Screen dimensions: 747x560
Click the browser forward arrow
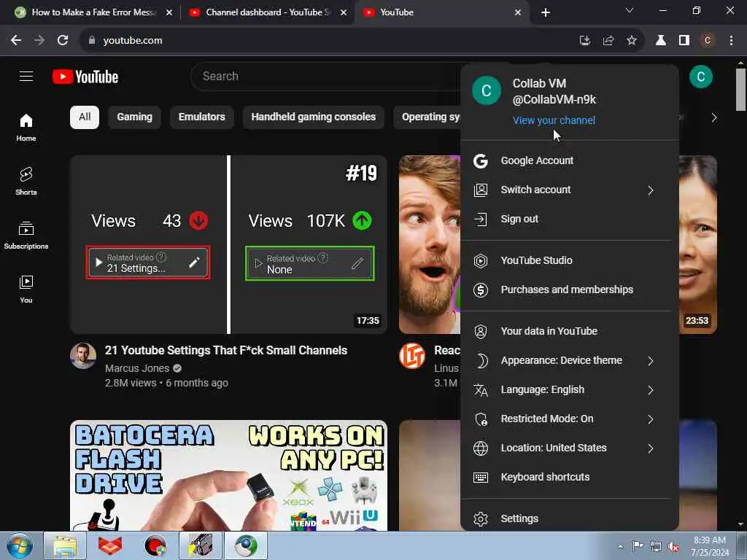point(39,41)
